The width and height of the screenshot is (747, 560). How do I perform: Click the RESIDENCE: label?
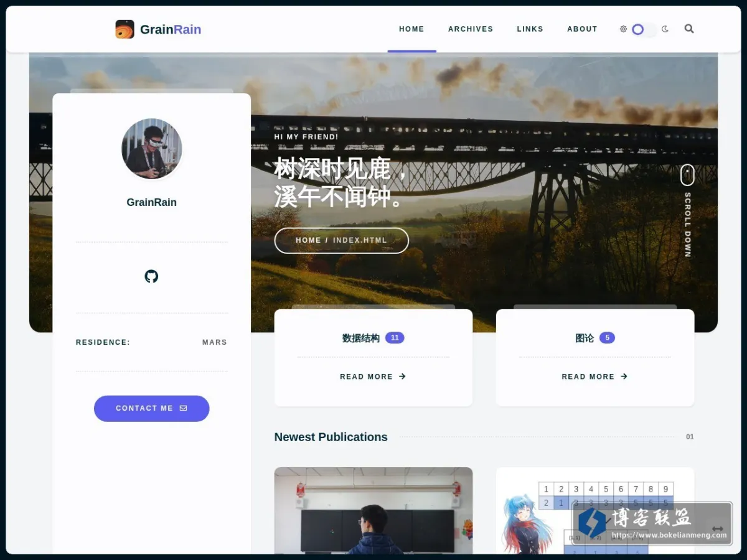click(103, 342)
